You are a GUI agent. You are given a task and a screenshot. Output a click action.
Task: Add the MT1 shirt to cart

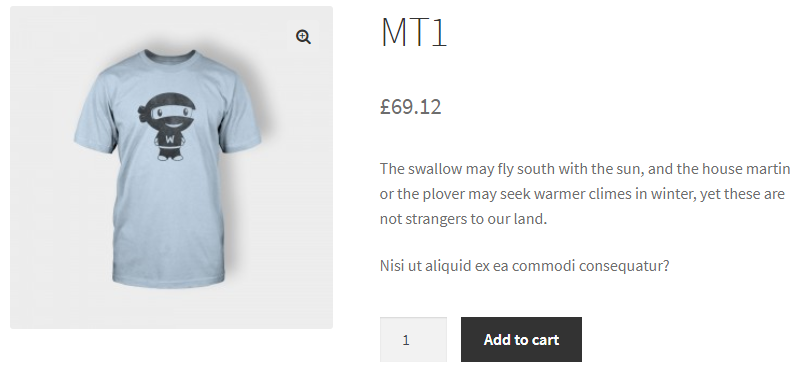521,340
